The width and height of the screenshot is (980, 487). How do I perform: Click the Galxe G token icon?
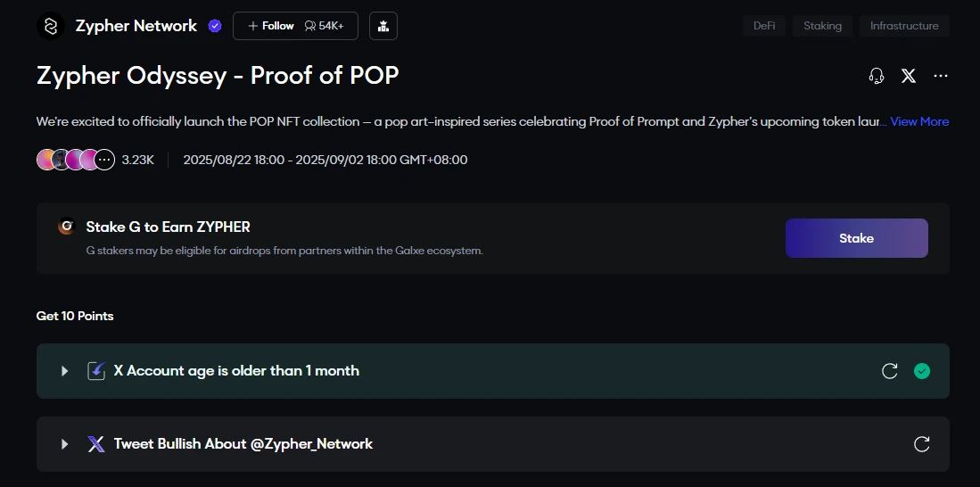66,227
